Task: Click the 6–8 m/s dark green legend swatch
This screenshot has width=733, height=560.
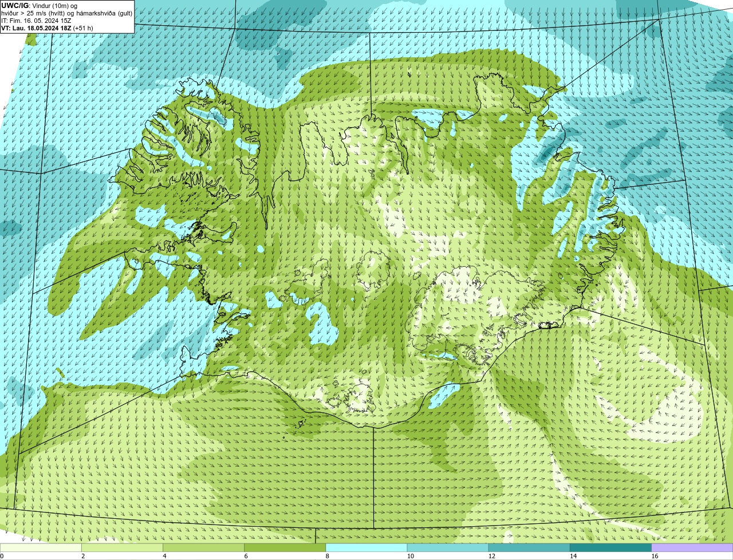Action: pos(285,548)
